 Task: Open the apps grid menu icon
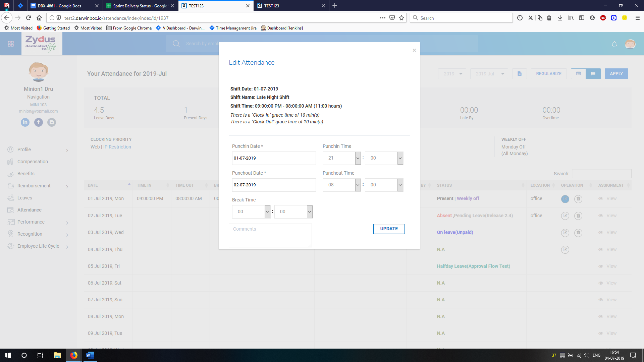11,44
